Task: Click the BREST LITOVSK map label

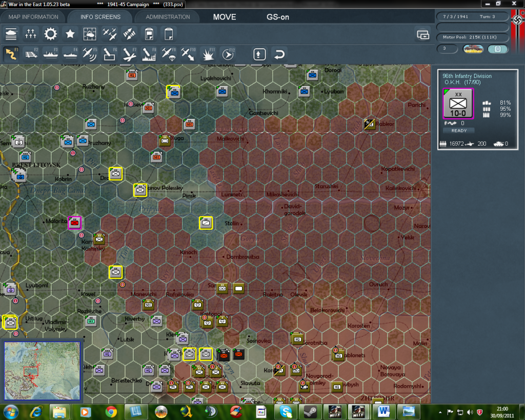Action: click(36, 165)
